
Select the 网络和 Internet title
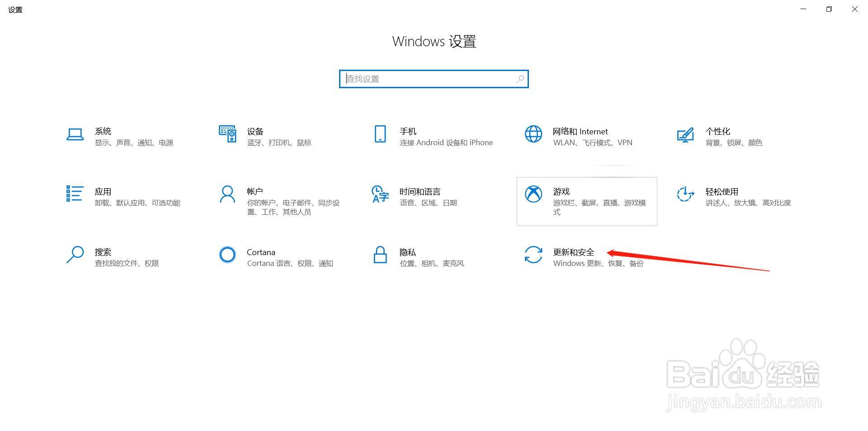pos(580,131)
